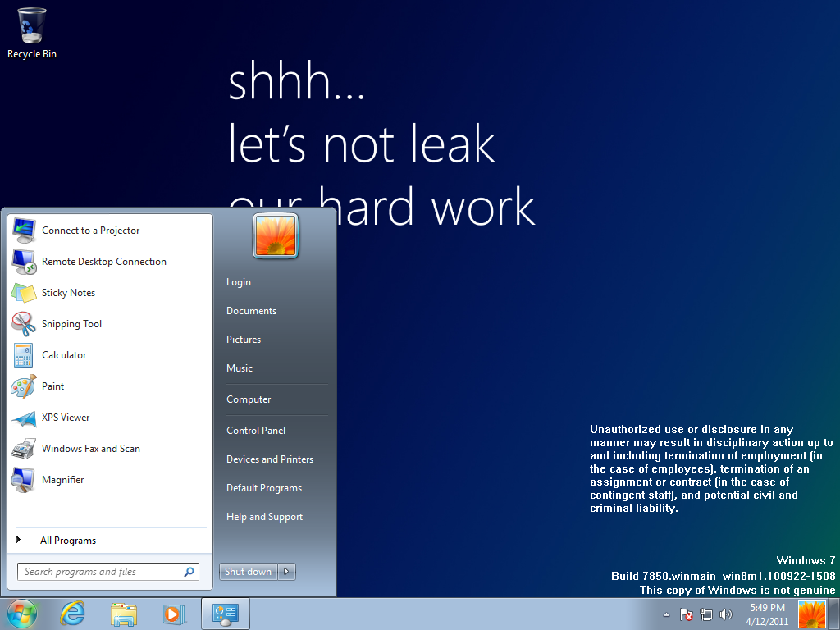
Task: Open the Paint palette icon
Action: tap(23, 386)
